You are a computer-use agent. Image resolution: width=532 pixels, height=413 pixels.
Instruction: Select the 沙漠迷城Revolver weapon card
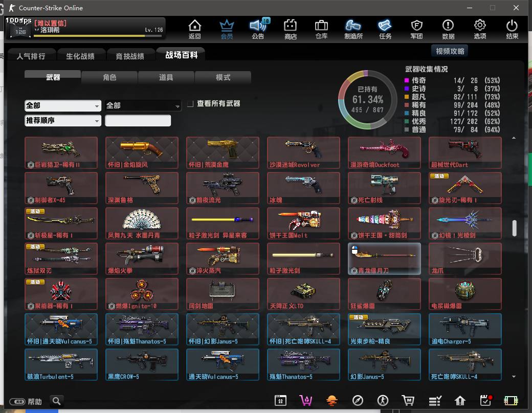click(x=303, y=153)
